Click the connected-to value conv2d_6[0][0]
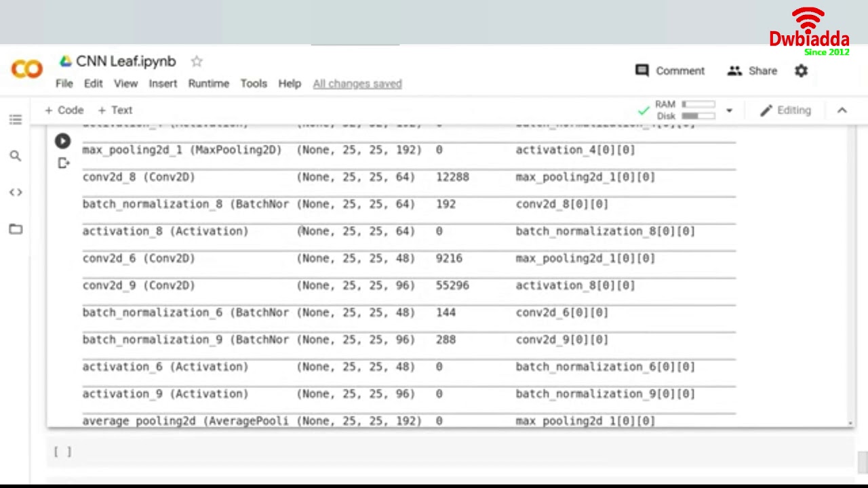 tap(562, 312)
